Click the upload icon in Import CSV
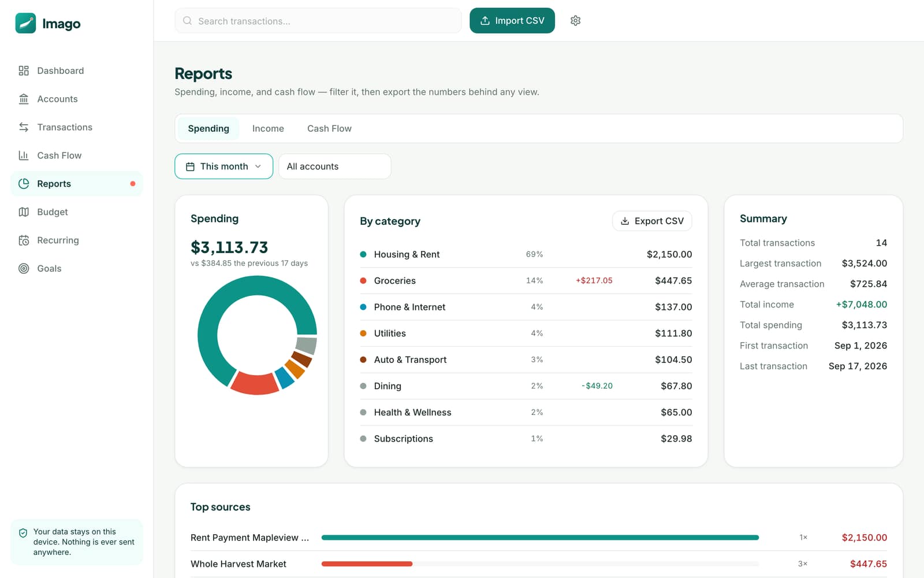This screenshot has height=578, width=924. [x=485, y=21]
